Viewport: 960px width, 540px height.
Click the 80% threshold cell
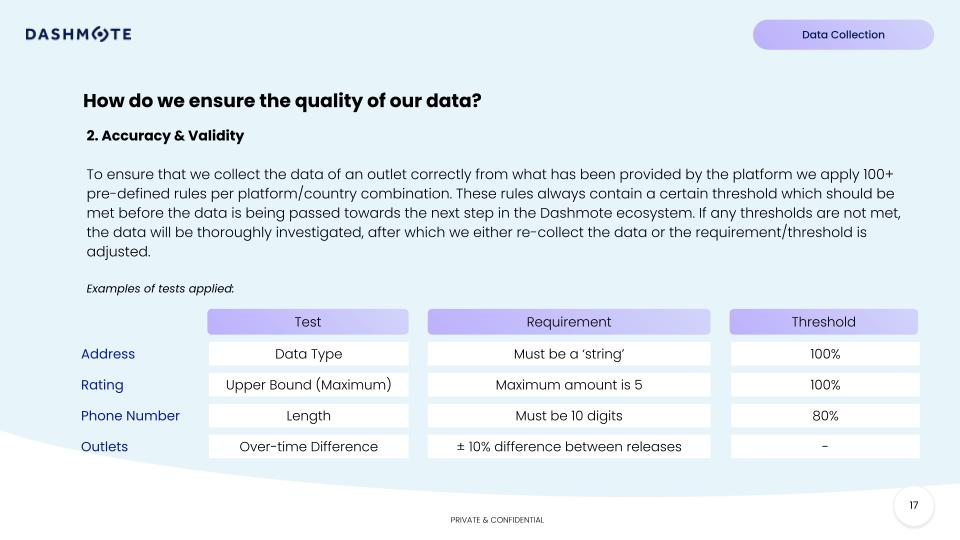(824, 416)
